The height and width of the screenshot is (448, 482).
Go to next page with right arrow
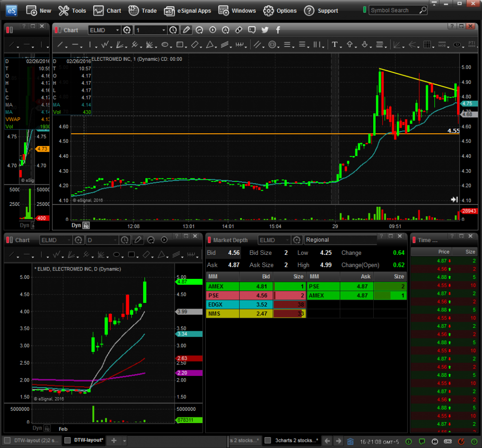click(338, 441)
